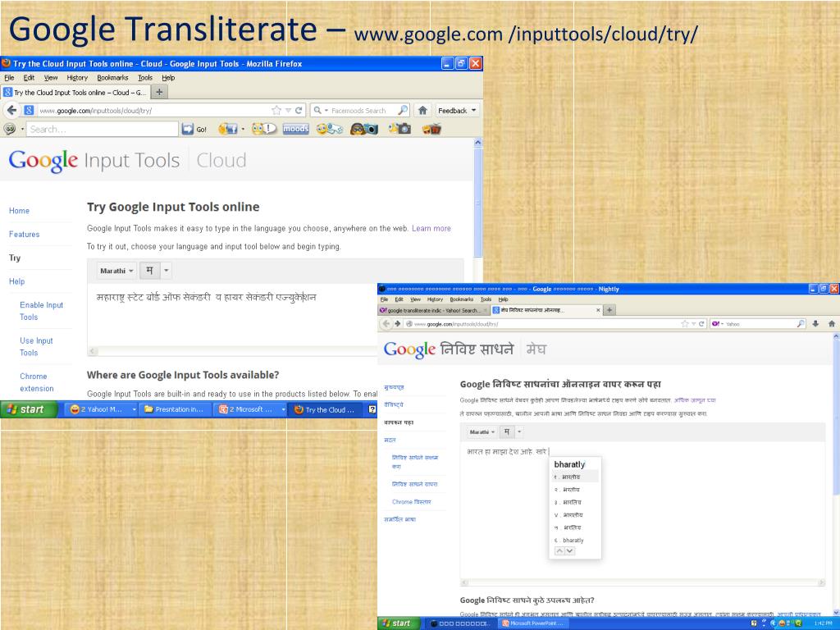The image size is (840, 630).
Task: Click the next-page arrow in the suggestion popup
Action: pyautogui.click(x=569, y=550)
